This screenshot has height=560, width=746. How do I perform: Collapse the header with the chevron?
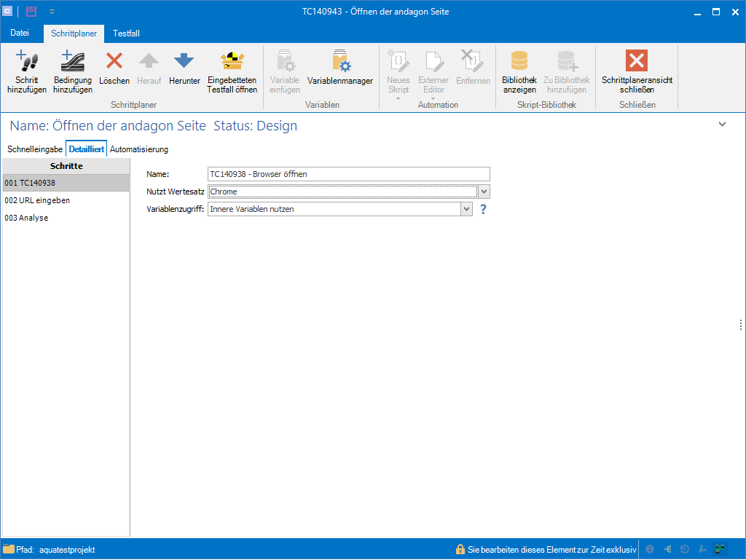[x=722, y=125]
